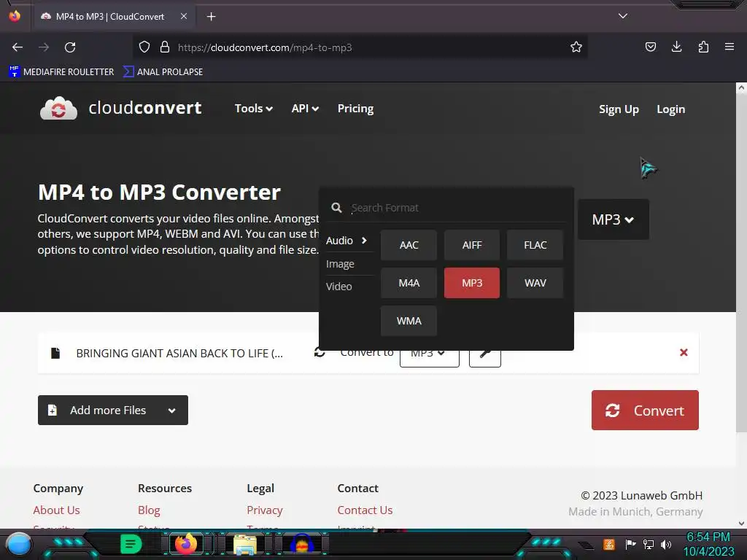Choose the AIFF format
This screenshot has height=560, width=747.
(x=472, y=245)
